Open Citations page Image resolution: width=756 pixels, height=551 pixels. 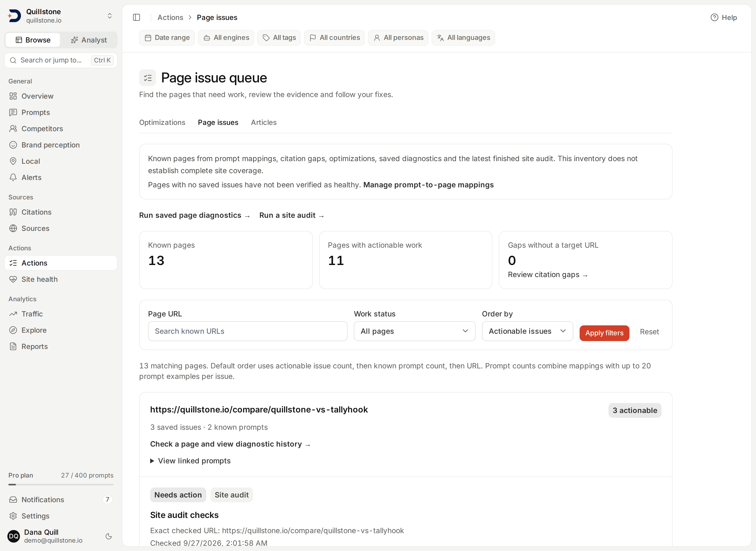pos(61,212)
